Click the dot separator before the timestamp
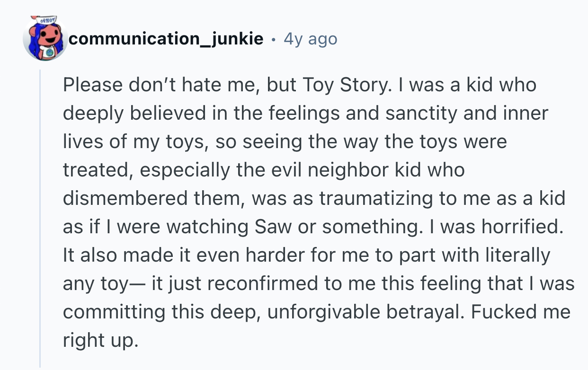This screenshot has height=370, width=588. pos(273,39)
